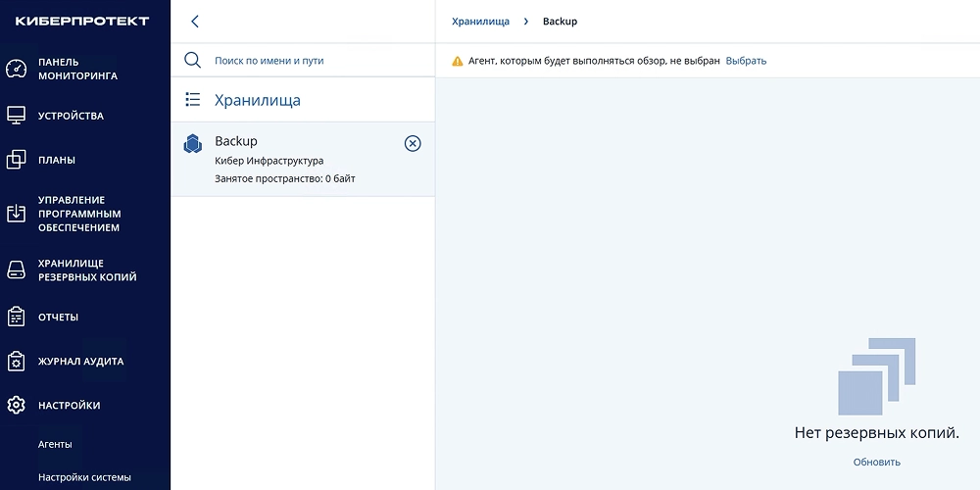Click the Settings gear icon
The height and width of the screenshot is (490, 980).
pos(16,405)
